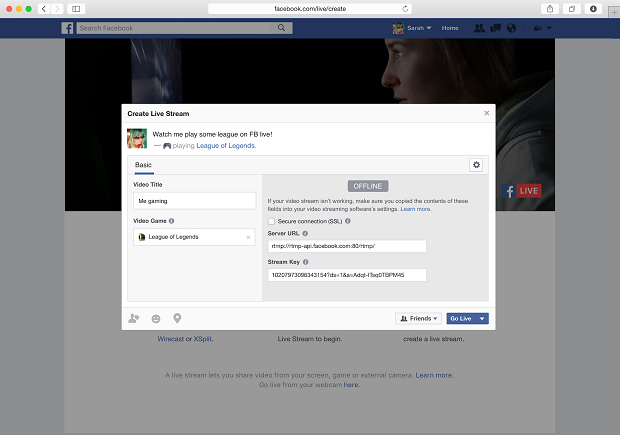Open the messages icon in the Facebook bar

pyautogui.click(x=495, y=28)
